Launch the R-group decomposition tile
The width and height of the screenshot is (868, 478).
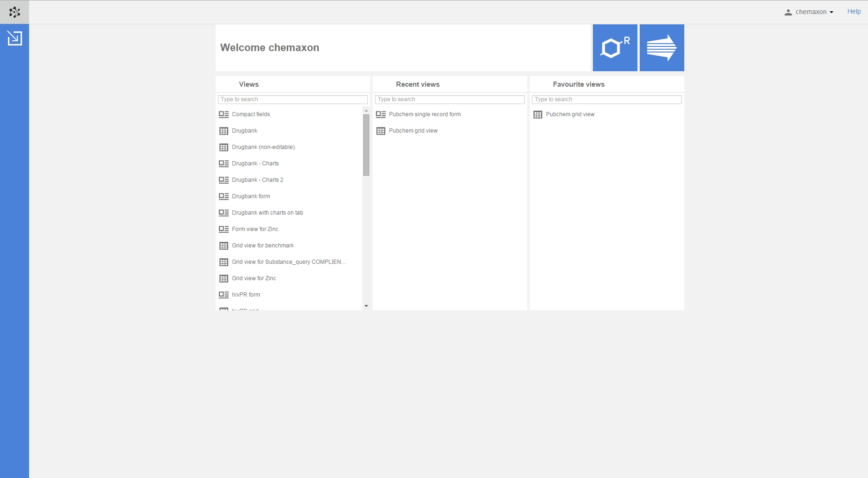pyautogui.click(x=614, y=47)
